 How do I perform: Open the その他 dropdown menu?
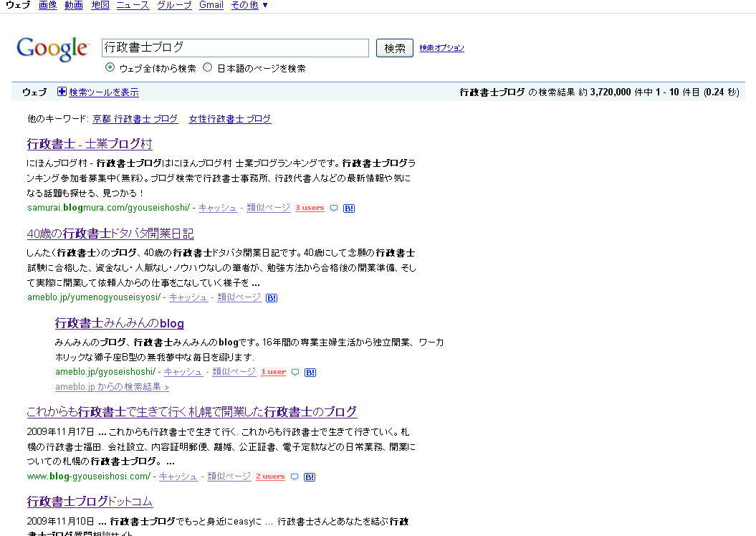click(x=249, y=5)
